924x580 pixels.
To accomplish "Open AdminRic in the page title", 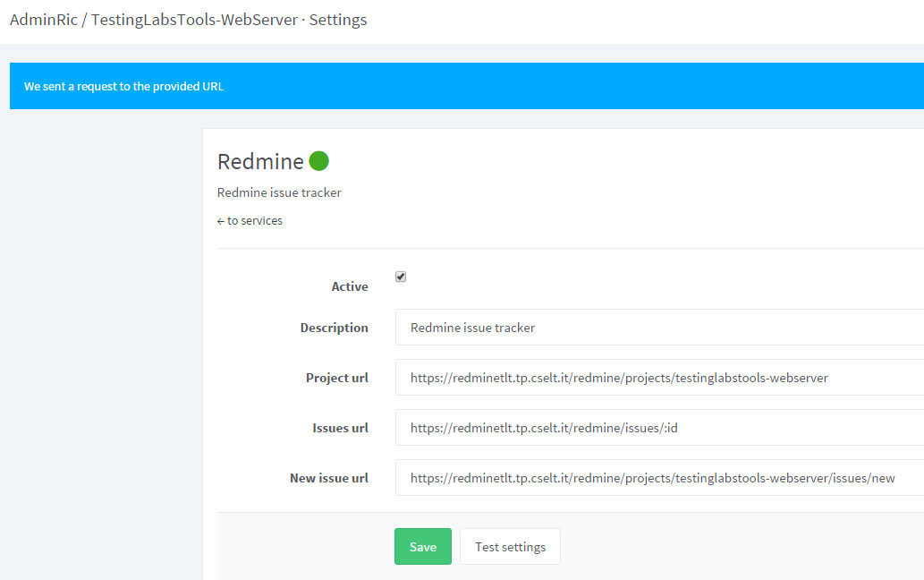I will coord(44,20).
